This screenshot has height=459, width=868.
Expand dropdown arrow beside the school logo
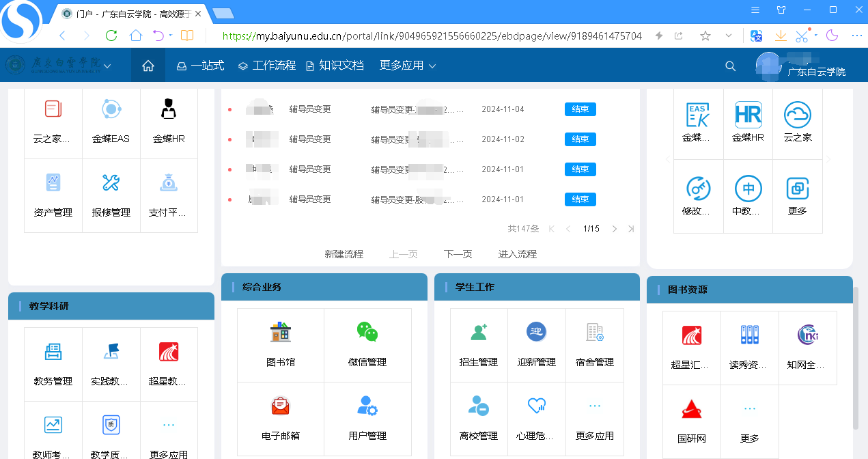(107, 66)
